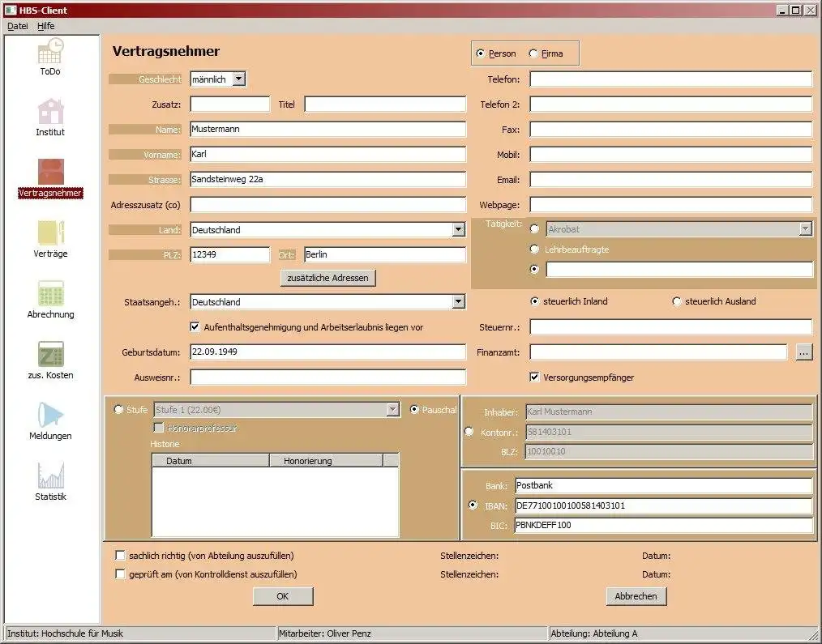Image resolution: width=822 pixels, height=644 pixels.
Task: Select the Lehrbeauftragte radio button
Action: tap(534, 249)
